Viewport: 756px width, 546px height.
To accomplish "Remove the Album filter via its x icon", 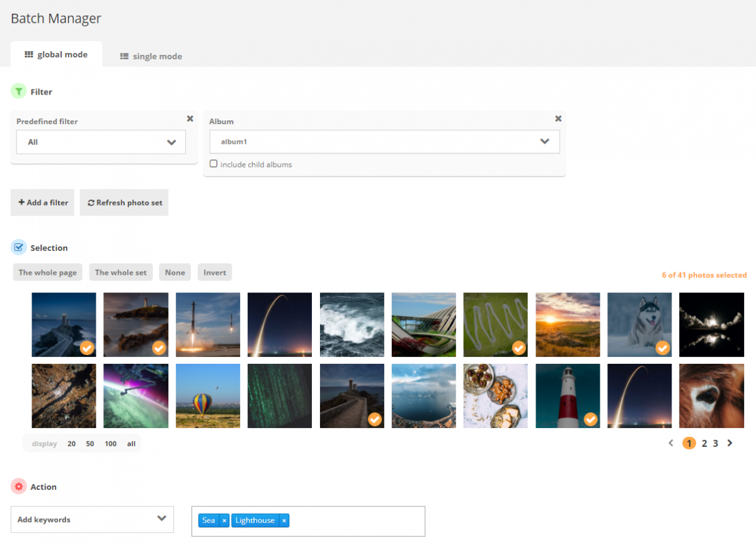I will [558, 119].
